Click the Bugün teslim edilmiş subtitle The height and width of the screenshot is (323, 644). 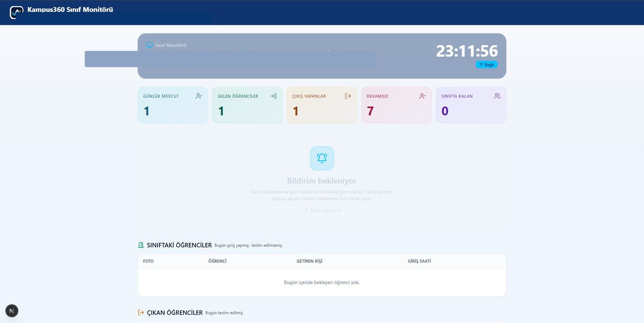pyautogui.click(x=224, y=313)
